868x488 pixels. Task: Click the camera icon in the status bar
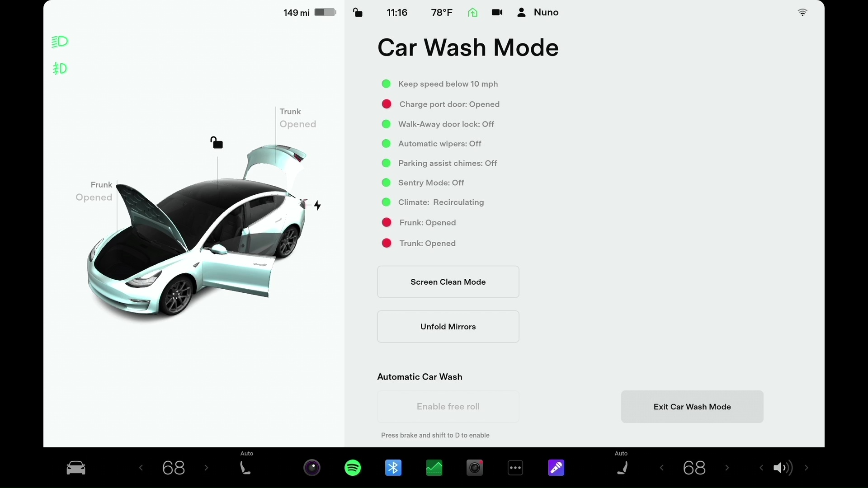click(x=496, y=12)
